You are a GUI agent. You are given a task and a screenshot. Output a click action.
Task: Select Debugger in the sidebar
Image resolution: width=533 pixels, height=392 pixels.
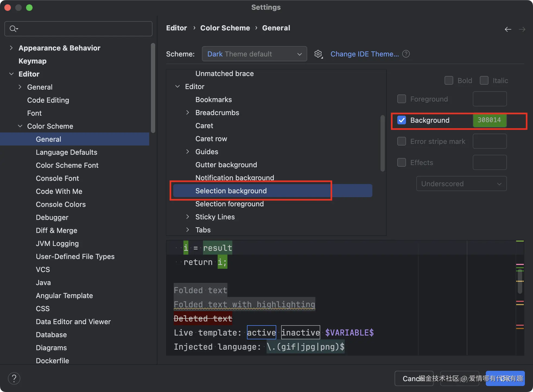coord(52,217)
